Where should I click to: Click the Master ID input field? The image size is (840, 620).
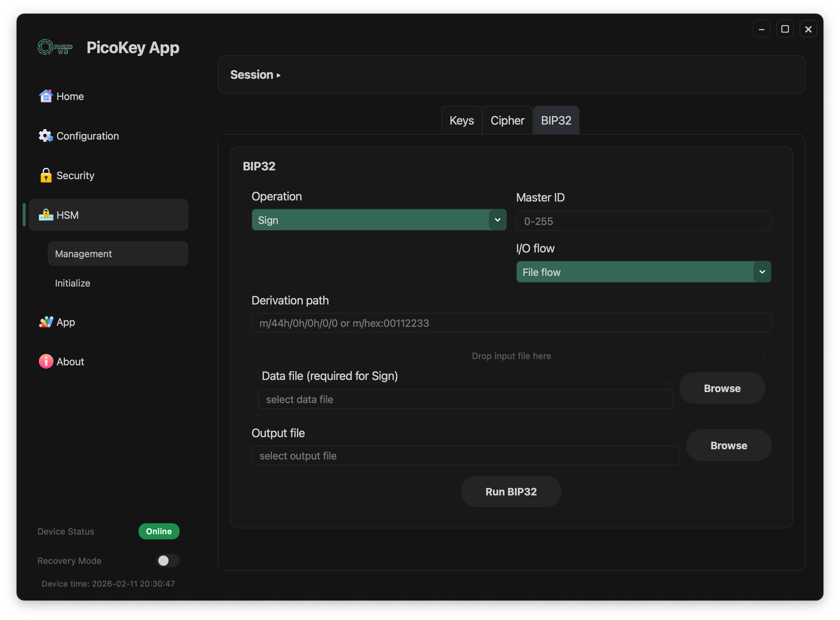pyautogui.click(x=643, y=221)
